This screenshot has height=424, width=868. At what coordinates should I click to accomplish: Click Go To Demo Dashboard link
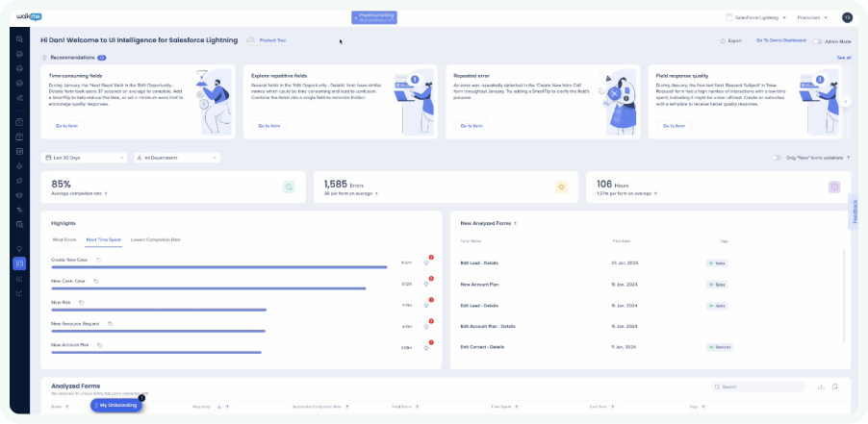[781, 41]
